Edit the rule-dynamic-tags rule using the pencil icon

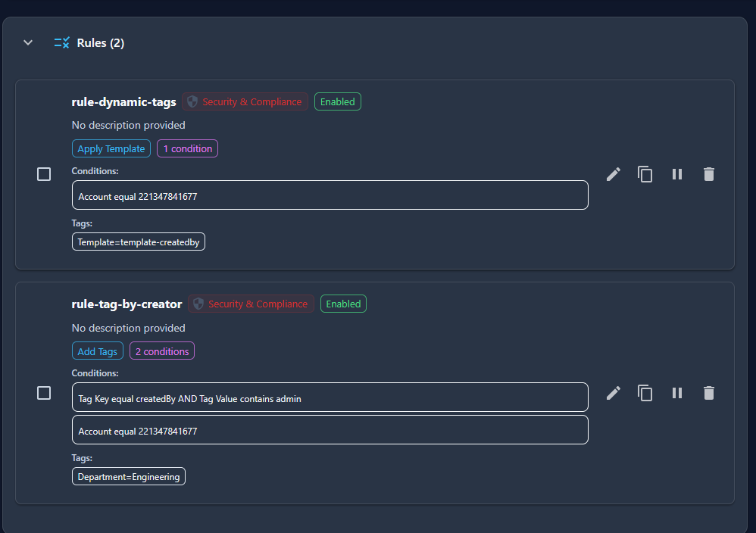[614, 174]
